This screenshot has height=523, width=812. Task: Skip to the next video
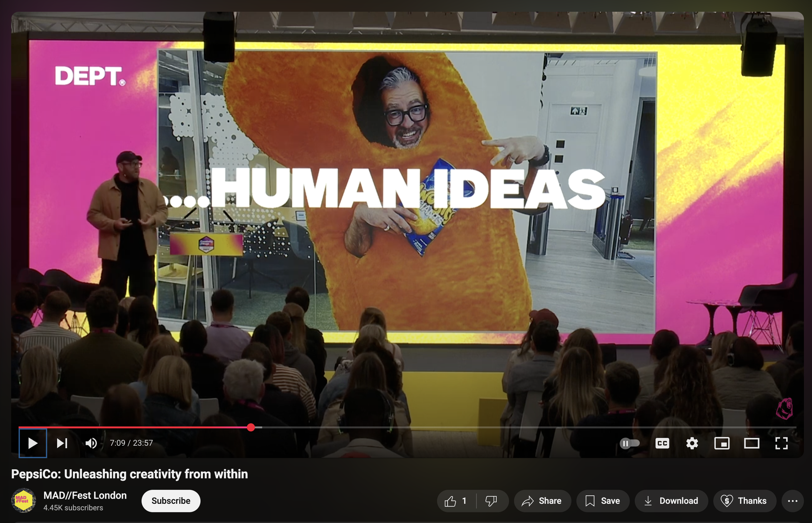tap(62, 443)
